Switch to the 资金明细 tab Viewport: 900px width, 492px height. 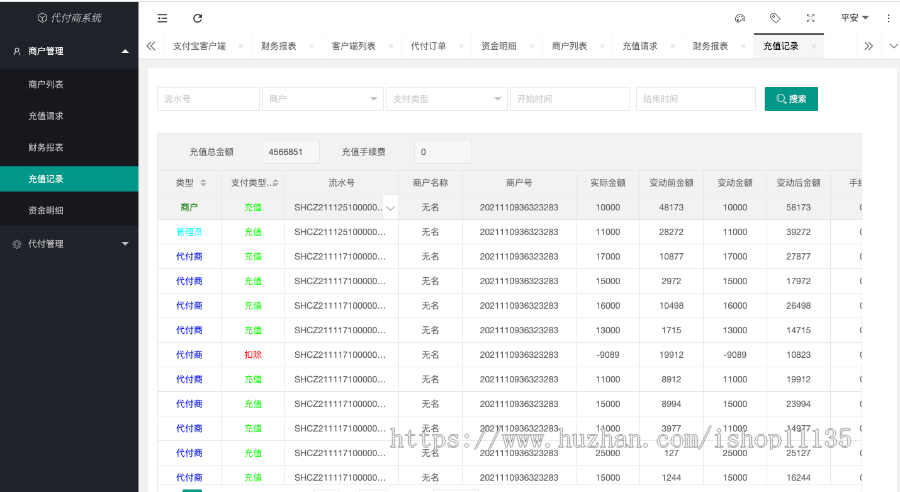pyautogui.click(x=499, y=46)
